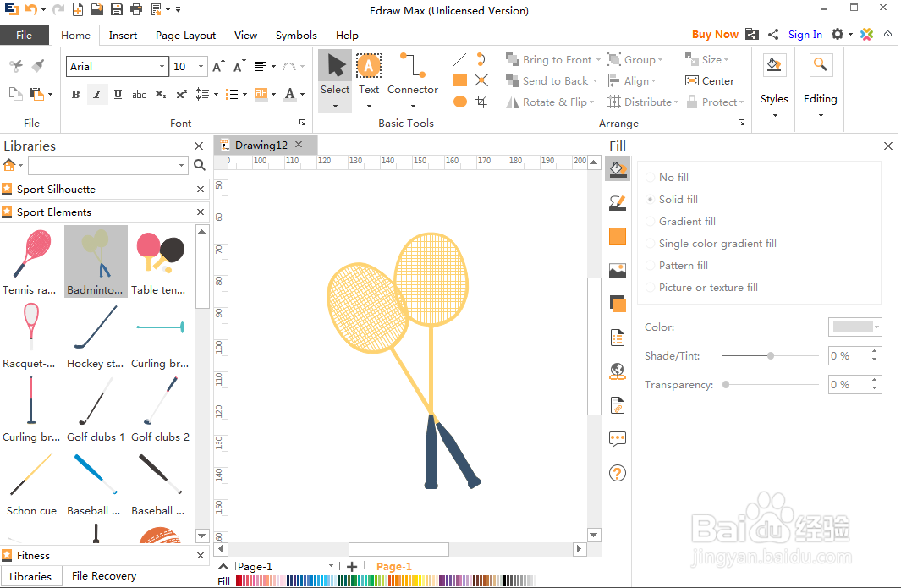Open the comments speech bubble icon
Image resolution: width=901 pixels, height=588 pixels.
coord(618,440)
